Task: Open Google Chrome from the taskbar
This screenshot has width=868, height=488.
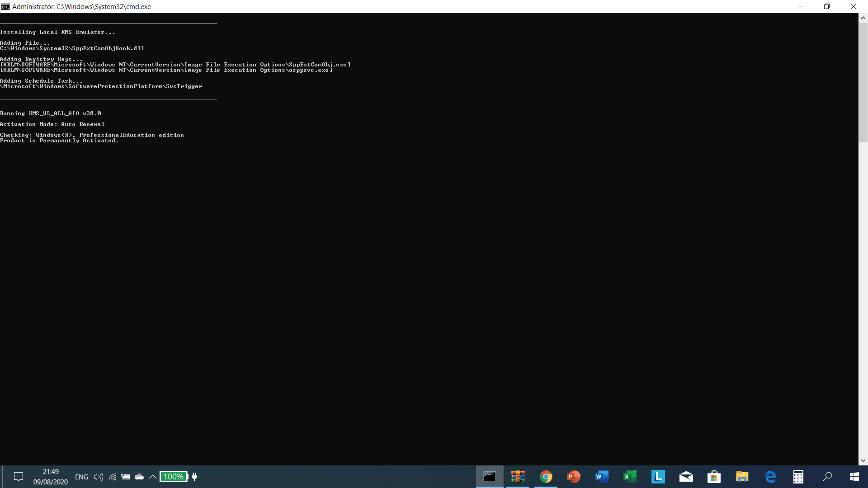Action: 546,476
